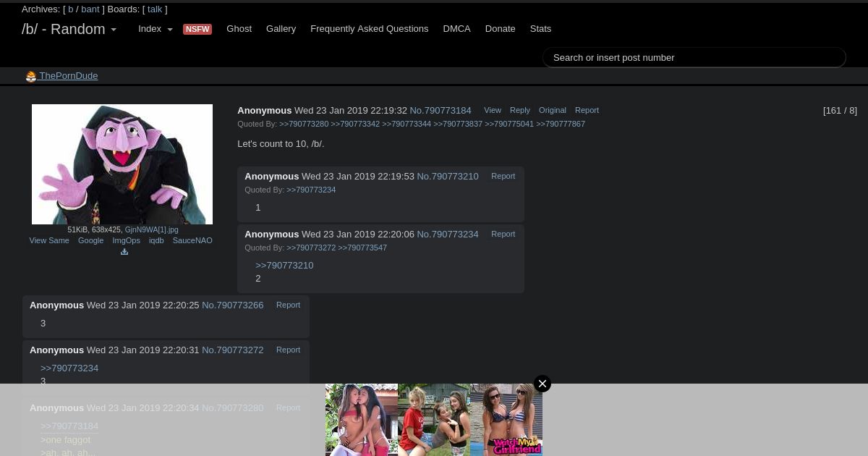Click the Watch My Girlfriend ad image
The height and width of the screenshot is (456, 868).
coord(506,420)
